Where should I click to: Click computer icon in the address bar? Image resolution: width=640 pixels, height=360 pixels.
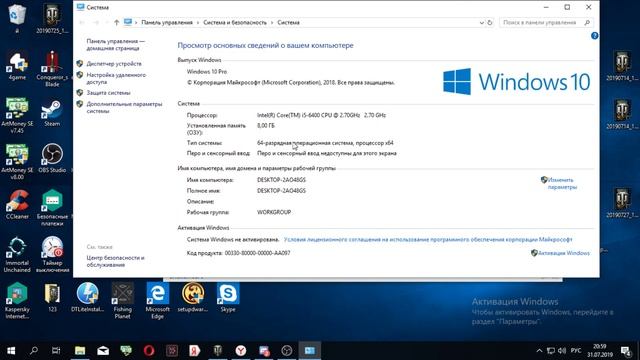pos(128,22)
